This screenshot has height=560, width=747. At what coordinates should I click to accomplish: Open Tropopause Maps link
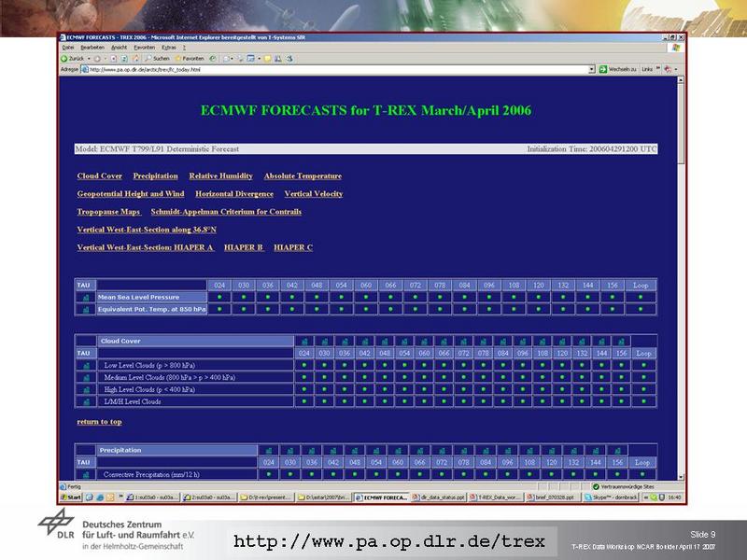tap(108, 212)
